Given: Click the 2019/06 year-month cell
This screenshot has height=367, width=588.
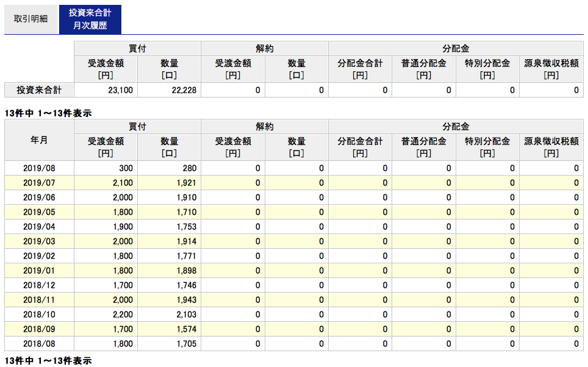Looking at the screenshot, I should point(39,198).
